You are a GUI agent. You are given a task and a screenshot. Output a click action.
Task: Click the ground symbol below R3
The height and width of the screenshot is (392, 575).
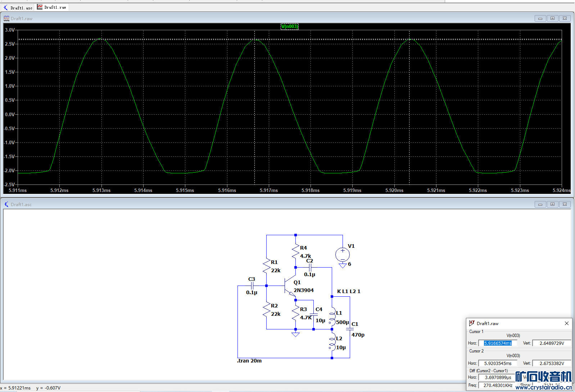(295, 334)
